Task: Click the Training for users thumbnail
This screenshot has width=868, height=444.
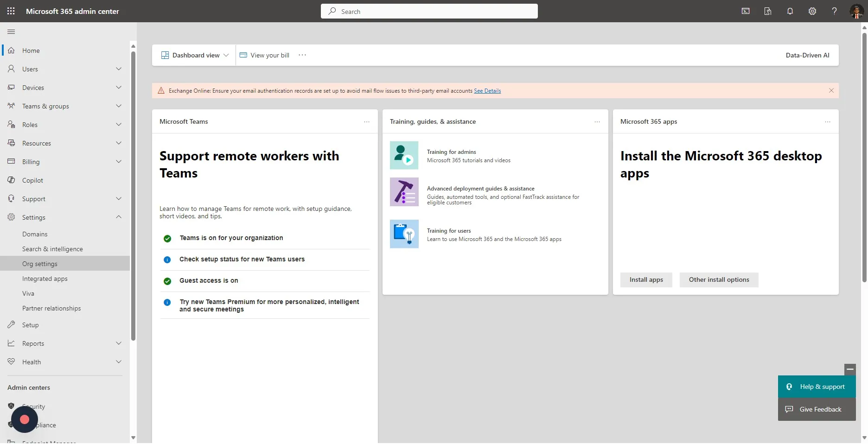Action: click(x=404, y=234)
